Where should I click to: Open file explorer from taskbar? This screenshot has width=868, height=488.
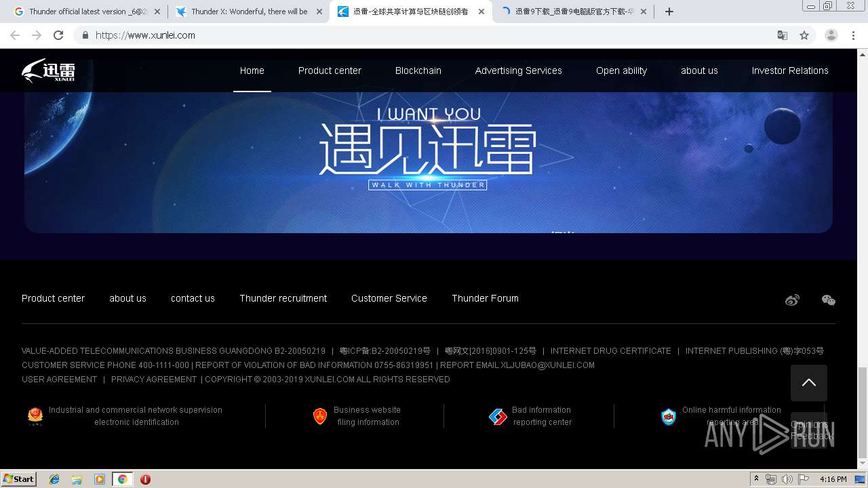(x=77, y=479)
